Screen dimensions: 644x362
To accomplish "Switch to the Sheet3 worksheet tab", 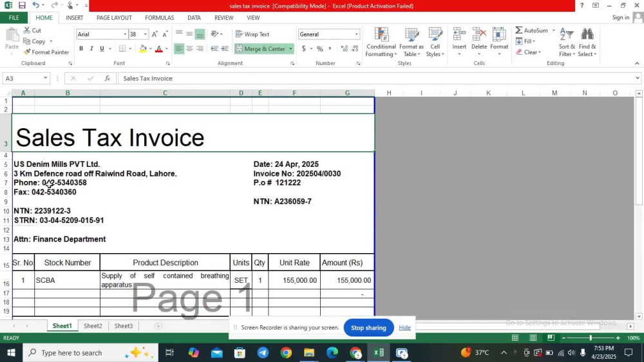I will tap(124, 326).
